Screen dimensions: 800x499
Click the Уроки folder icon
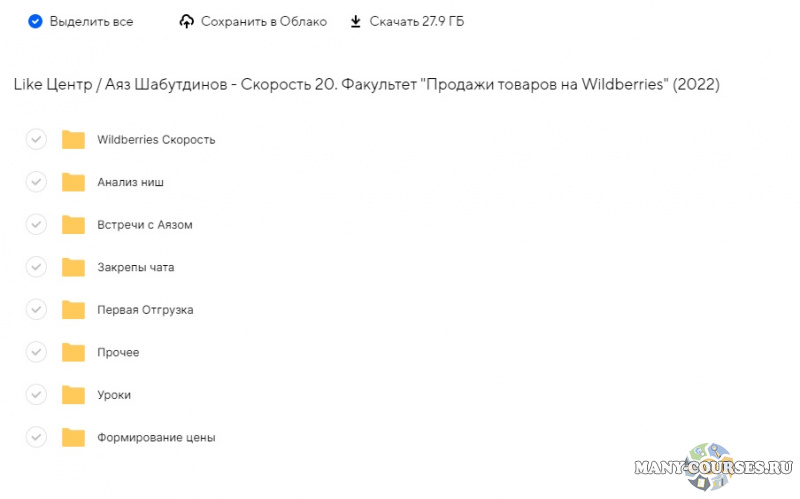[x=73, y=395]
